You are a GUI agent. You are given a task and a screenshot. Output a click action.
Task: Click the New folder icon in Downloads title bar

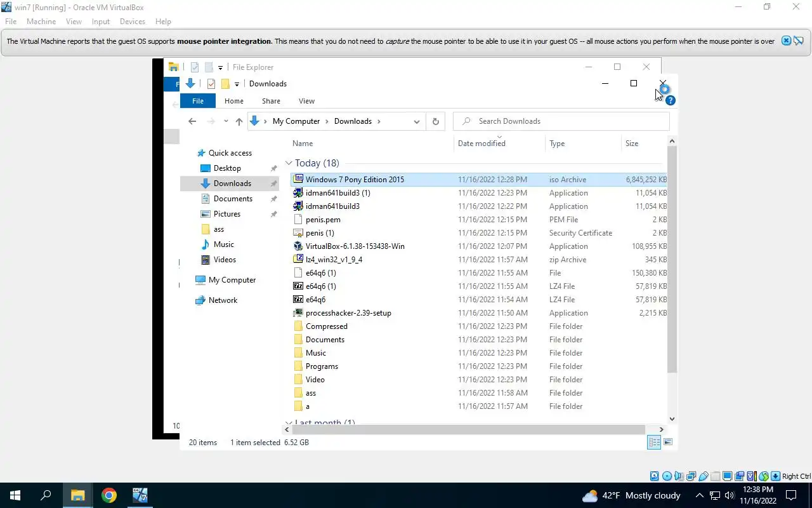pyautogui.click(x=225, y=84)
